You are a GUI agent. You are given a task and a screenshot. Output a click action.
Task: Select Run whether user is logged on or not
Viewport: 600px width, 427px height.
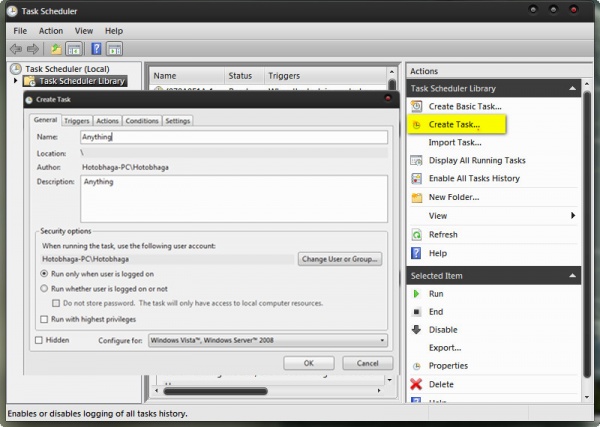click(x=44, y=288)
